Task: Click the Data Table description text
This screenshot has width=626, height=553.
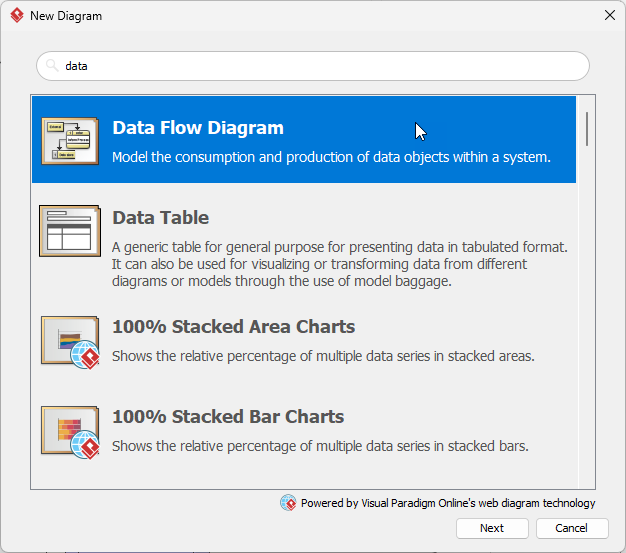Action: 339,264
